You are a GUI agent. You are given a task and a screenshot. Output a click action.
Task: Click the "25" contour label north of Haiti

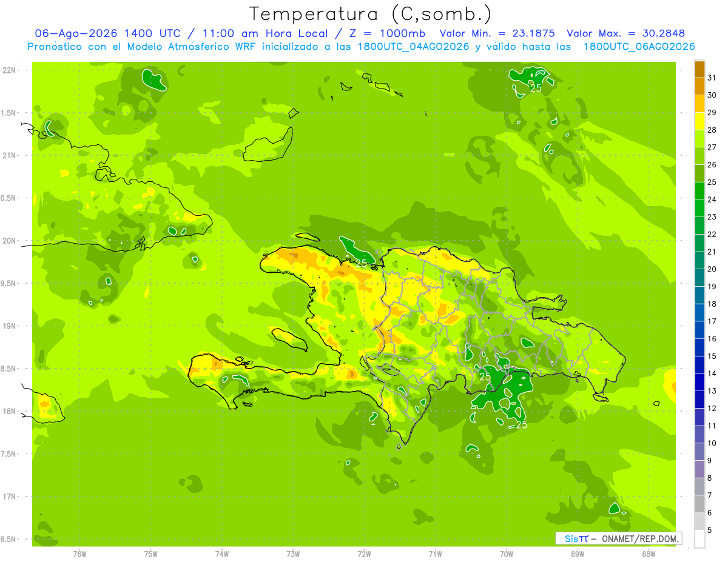point(362,263)
